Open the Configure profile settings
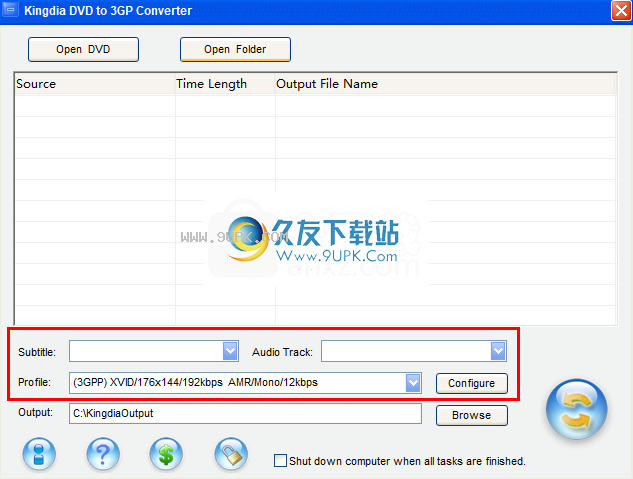Viewport: 633px width, 479px height. tap(472, 383)
